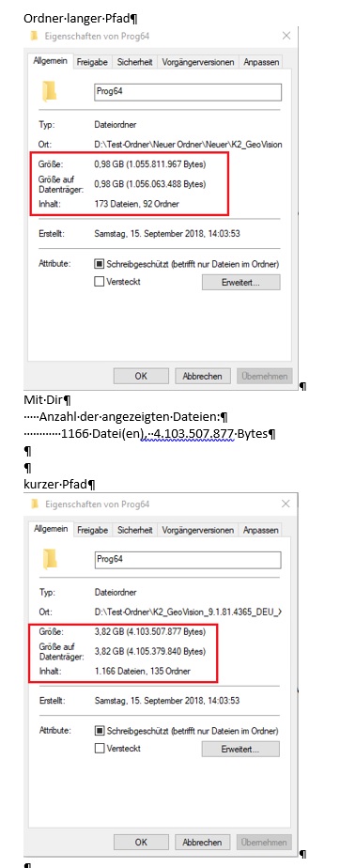This screenshot has height=868, width=340.
Task: Open Sicherheit tab in the long-path dialog
Action: (135, 62)
